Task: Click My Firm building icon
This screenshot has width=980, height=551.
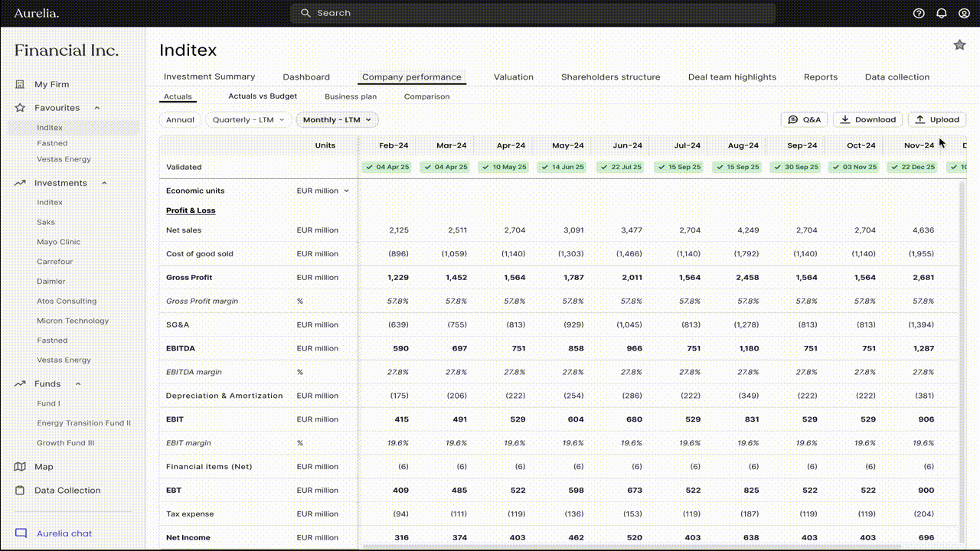Action: pos(21,84)
